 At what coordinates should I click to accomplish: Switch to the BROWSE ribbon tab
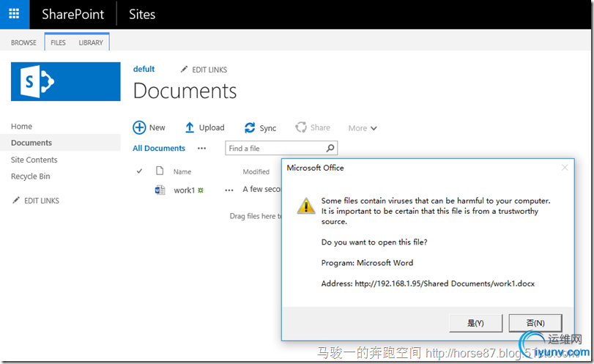23,42
